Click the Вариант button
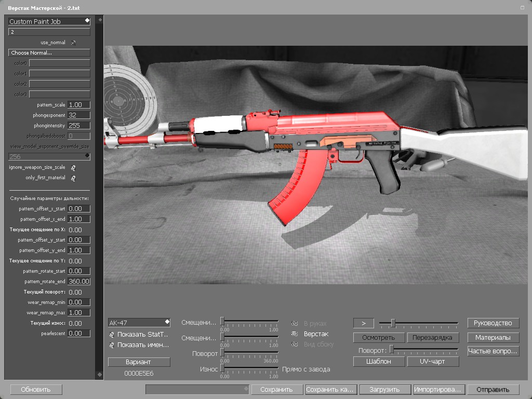The image size is (532, 399). click(x=139, y=362)
